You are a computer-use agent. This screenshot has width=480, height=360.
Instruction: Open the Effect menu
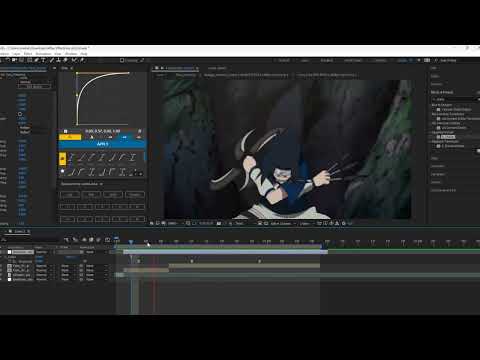28,54
